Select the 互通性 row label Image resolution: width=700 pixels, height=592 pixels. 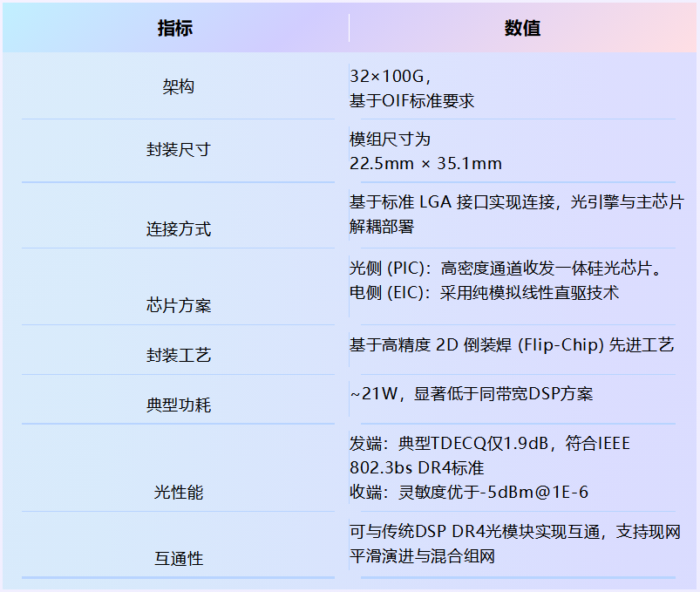[178, 558]
